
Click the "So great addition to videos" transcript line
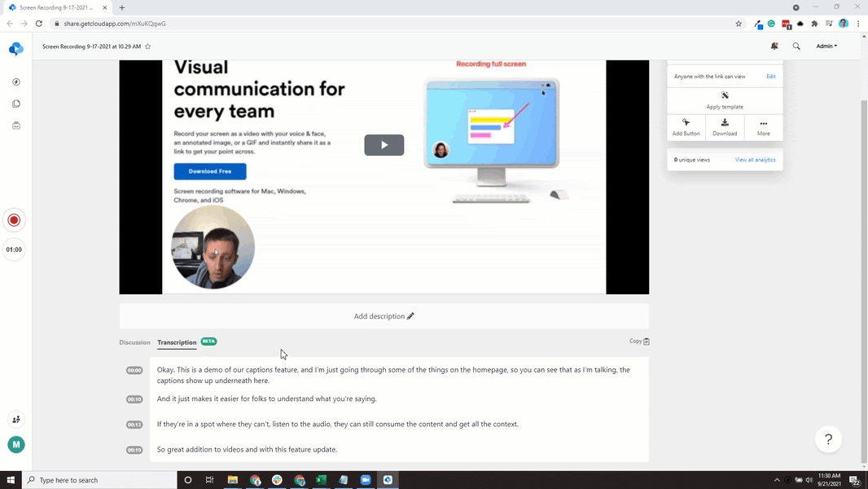click(x=247, y=450)
